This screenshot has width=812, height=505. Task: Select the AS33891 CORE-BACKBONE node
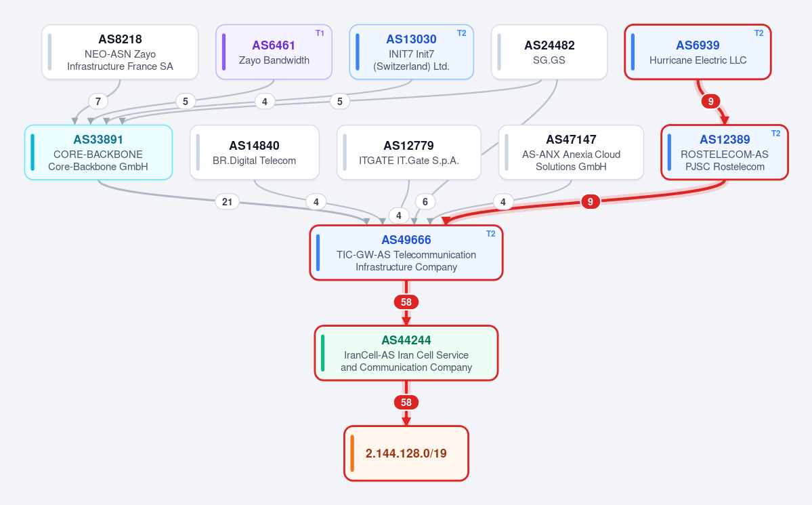click(98, 153)
